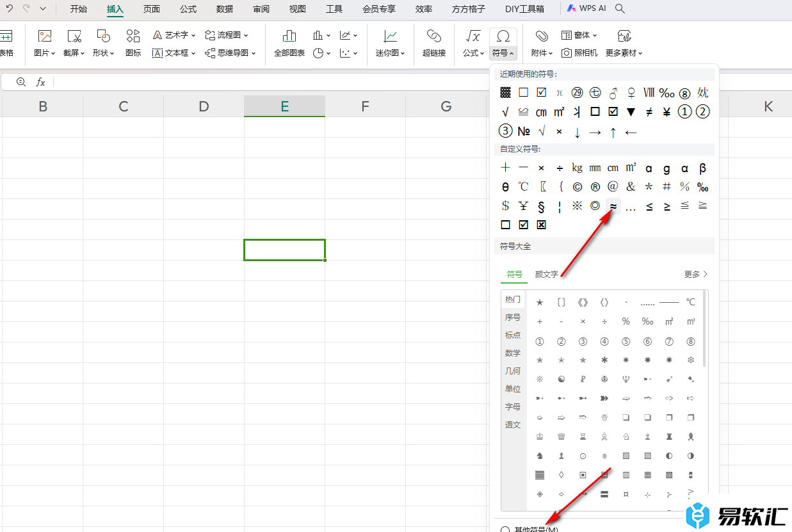Insert the ≥ symbol from custom symbols
The height and width of the screenshot is (532, 792).
[667, 206]
